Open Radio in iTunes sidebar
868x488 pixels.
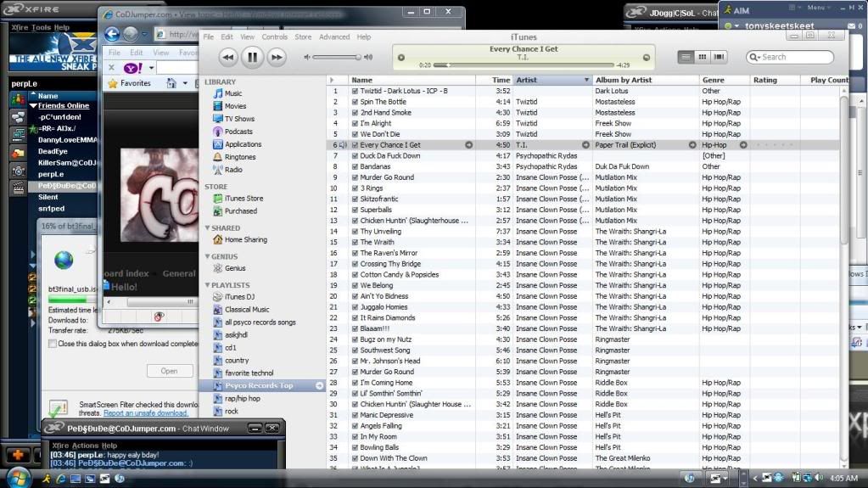233,170
